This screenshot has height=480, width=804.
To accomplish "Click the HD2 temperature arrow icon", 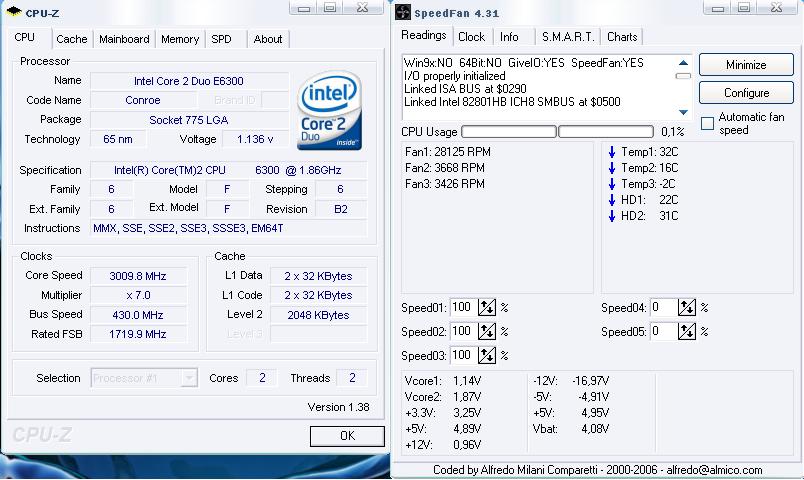I will click(612, 216).
